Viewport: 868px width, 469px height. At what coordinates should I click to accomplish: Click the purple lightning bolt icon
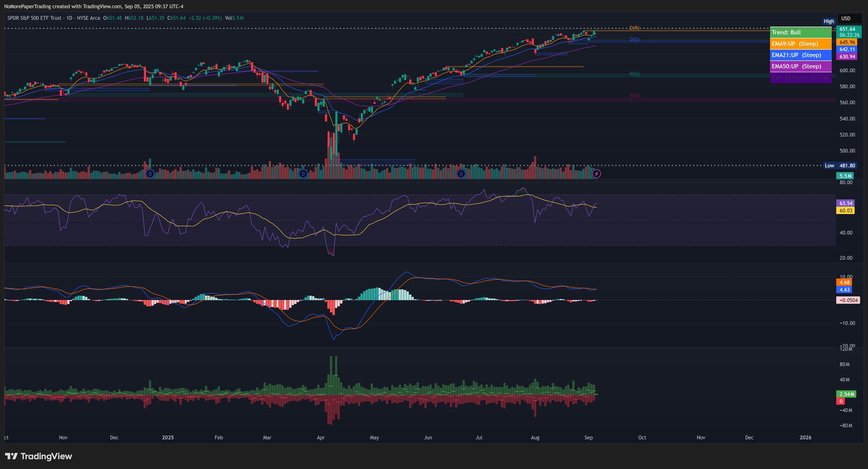596,174
